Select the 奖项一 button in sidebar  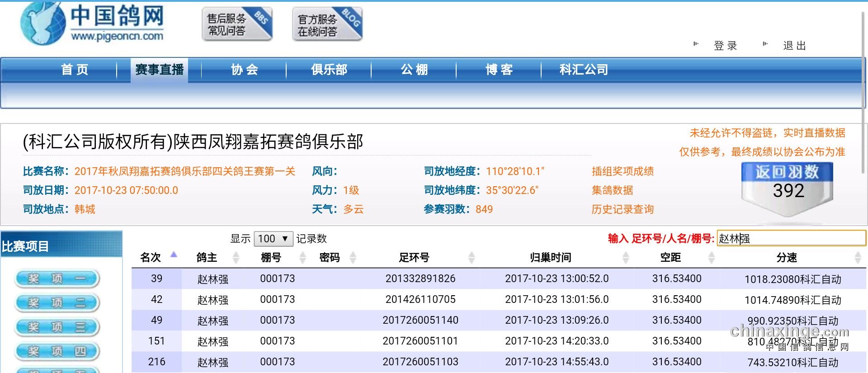point(57,279)
